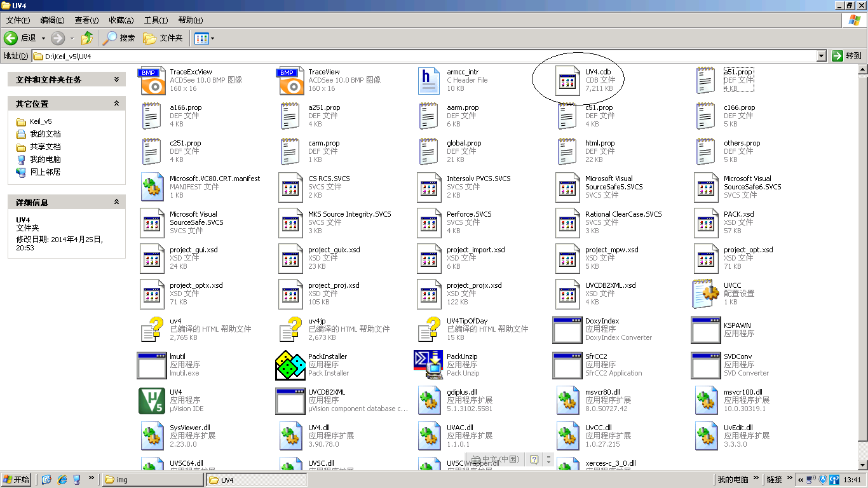The width and height of the screenshot is (868, 488).
Task: Select the Microsoft.VC80.CRT.manifest file icon
Action: point(152,187)
